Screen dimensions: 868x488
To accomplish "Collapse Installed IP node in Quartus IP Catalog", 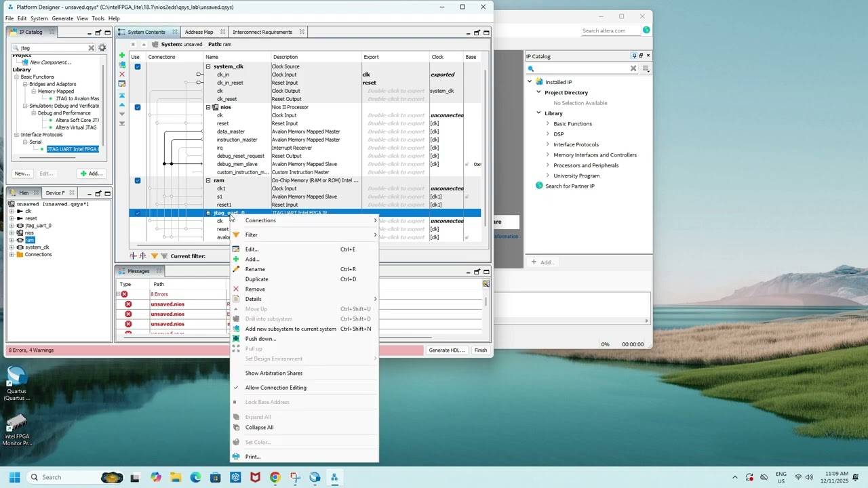I will coord(530,82).
